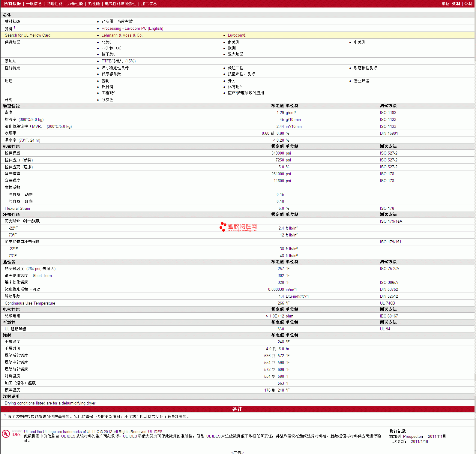Switch to the 一般信息 tab
This screenshot has height=454, width=476.
[x=34, y=4]
